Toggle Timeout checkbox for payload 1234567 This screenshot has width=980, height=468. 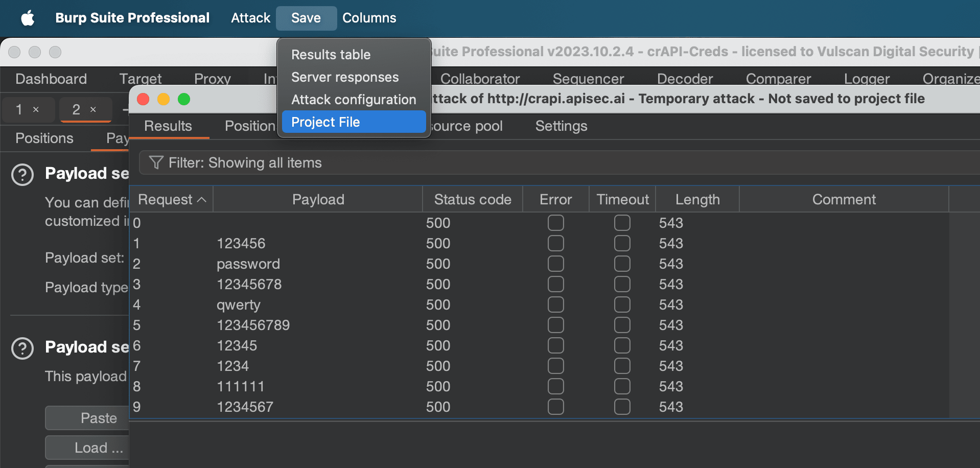622,407
